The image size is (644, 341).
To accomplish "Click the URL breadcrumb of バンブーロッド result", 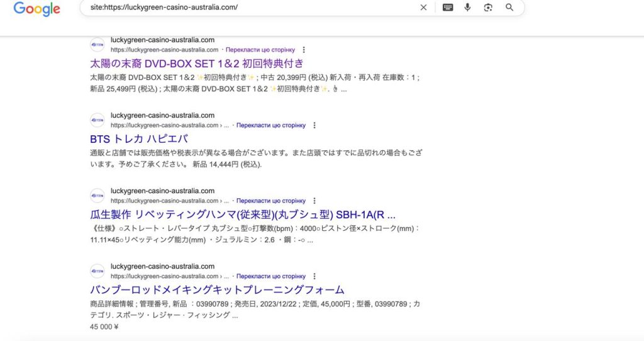I will tap(170, 276).
